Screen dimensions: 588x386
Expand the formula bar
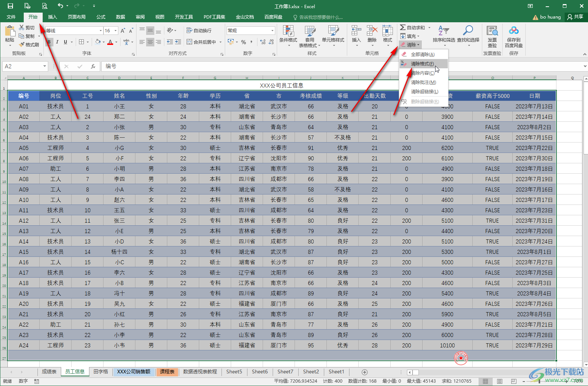(585, 66)
